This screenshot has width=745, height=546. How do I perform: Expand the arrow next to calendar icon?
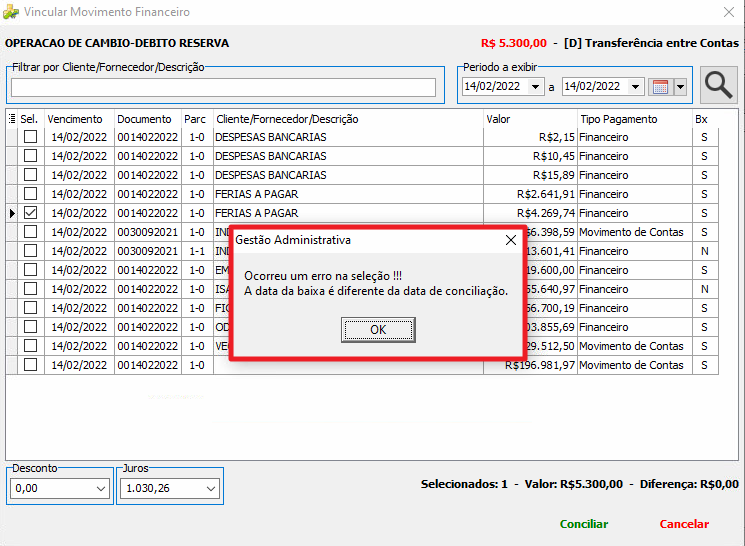pos(680,86)
